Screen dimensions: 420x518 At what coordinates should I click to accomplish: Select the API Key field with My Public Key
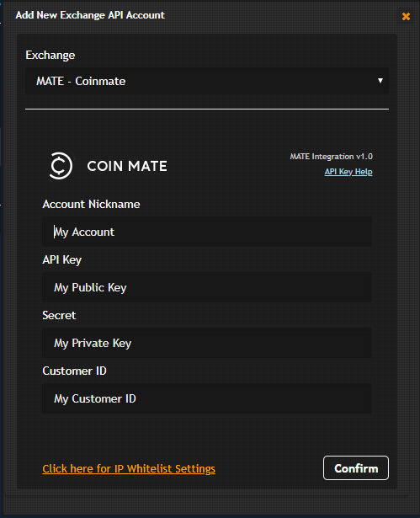click(207, 287)
